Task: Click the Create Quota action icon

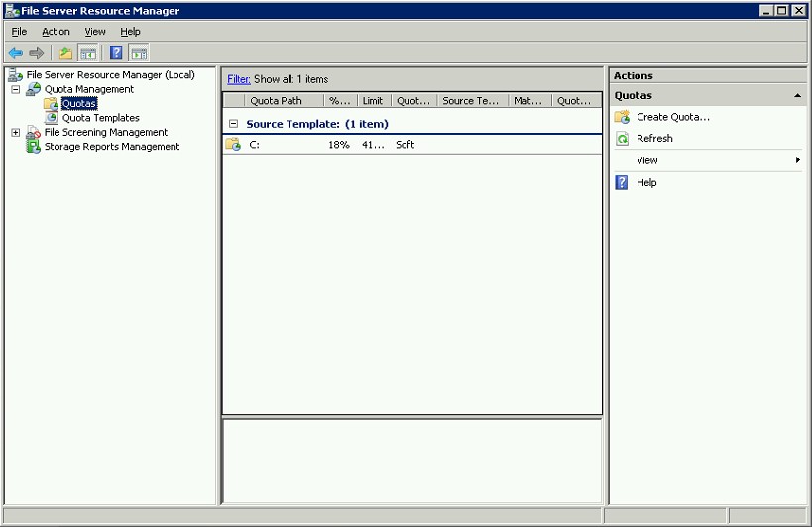Action: [622, 117]
